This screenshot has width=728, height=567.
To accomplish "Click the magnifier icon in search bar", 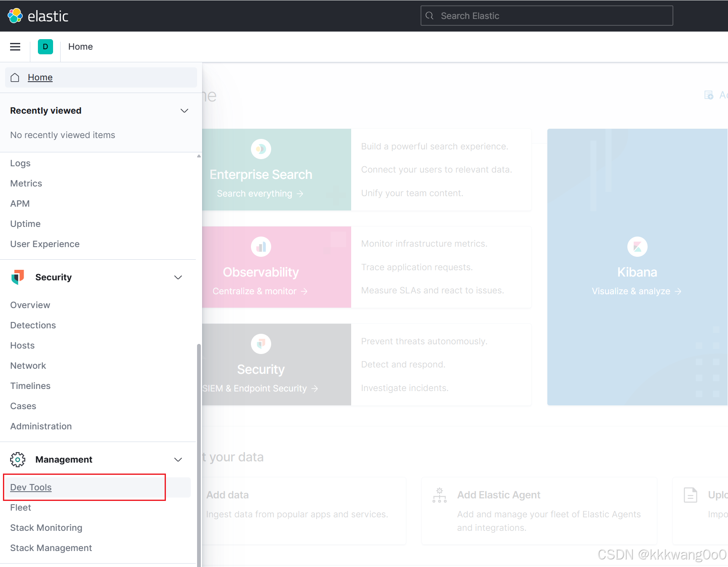I will [429, 16].
